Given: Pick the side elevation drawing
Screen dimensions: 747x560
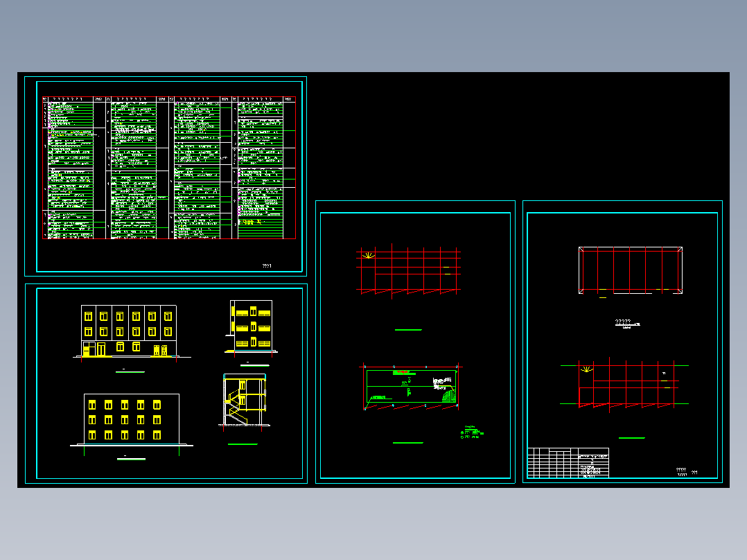Looking at the screenshot, I should pos(251,329).
